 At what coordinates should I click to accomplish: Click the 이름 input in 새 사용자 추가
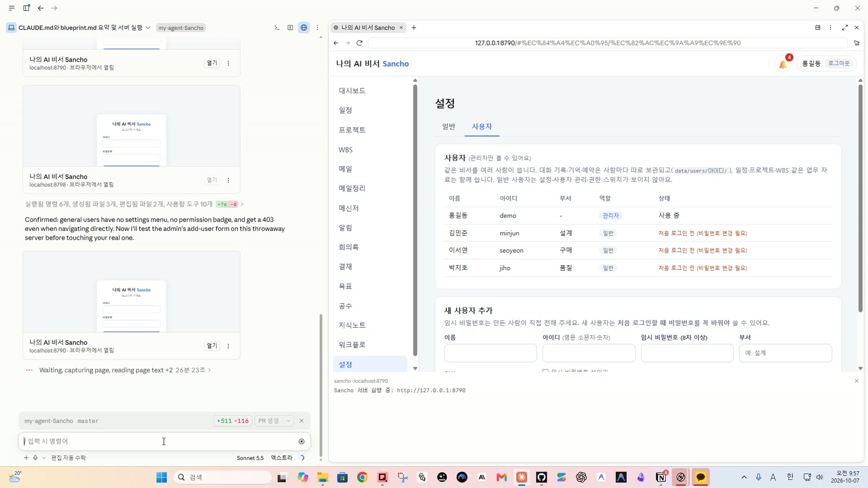(x=490, y=353)
